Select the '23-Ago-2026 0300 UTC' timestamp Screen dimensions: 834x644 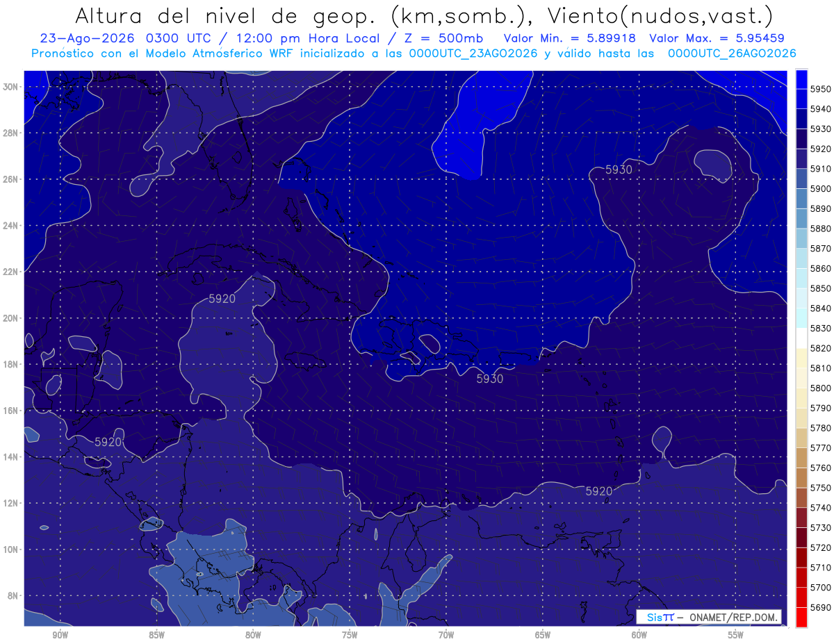[127, 38]
